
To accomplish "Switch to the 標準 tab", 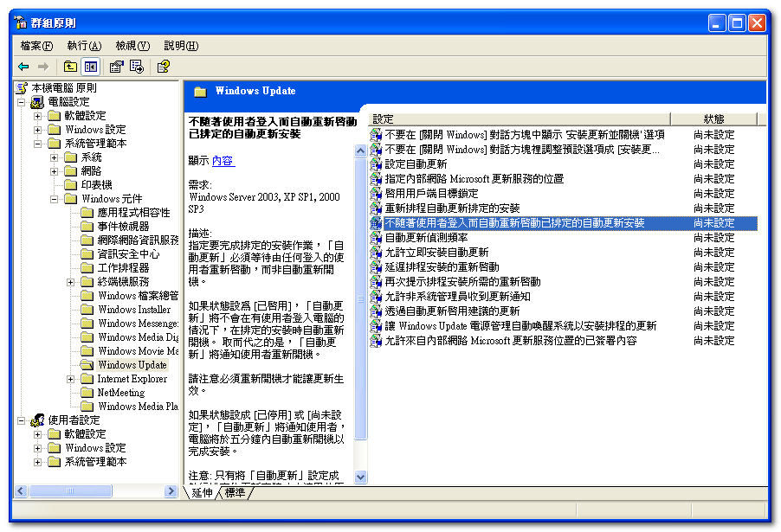I will (x=235, y=493).
